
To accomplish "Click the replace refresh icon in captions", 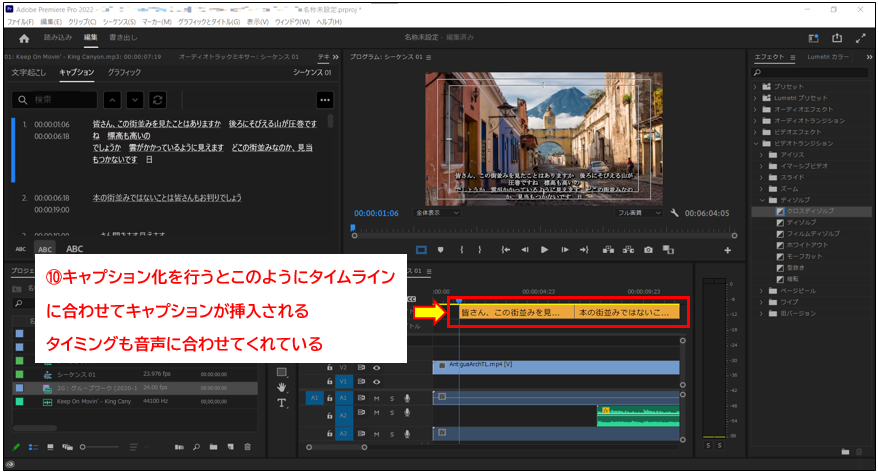I will [x=158, y=100].
